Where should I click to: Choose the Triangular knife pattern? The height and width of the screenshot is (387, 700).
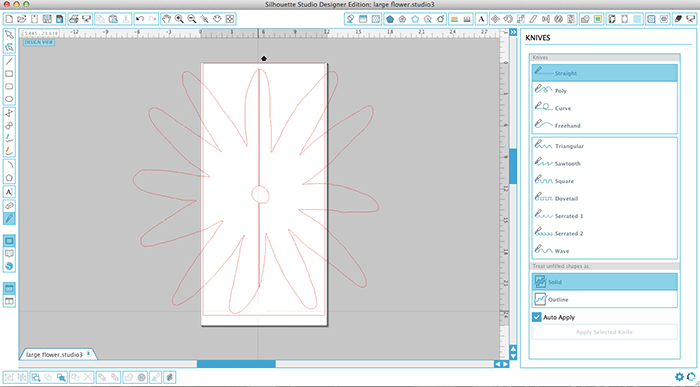tap(604, 146)
